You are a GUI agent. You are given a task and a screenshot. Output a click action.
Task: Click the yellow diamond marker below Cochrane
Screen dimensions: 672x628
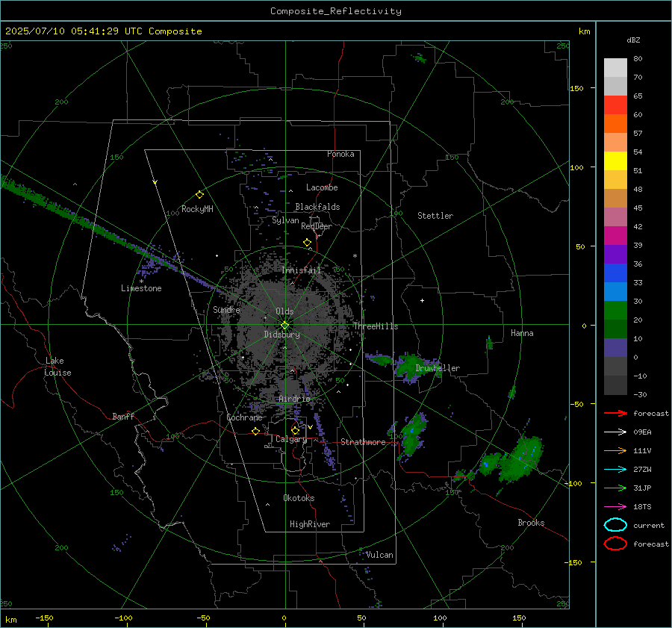pyautogui.click(x=255, y=431)
